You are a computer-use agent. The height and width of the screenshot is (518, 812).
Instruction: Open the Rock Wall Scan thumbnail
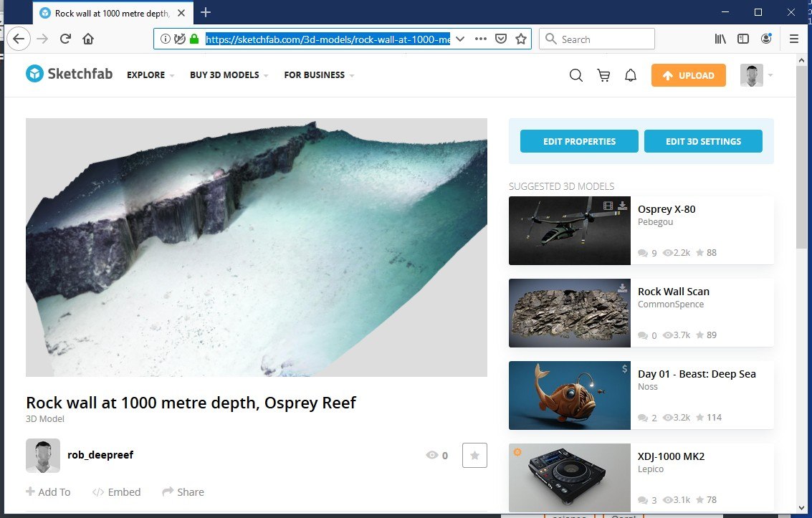pos(570,313)
